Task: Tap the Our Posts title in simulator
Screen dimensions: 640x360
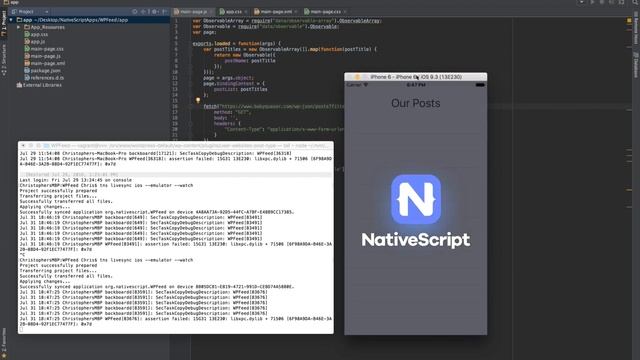Action: coord(416,103)
